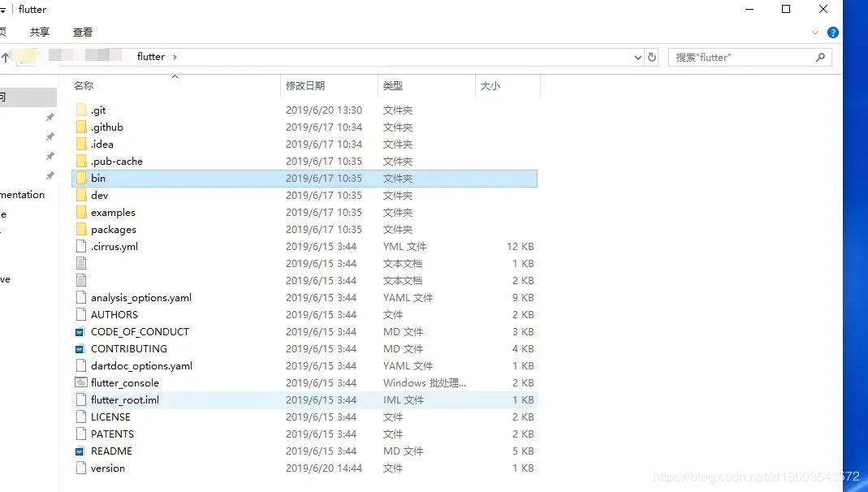
Task: Select the flutter_root.iml file name
Action: coord(124,400)
